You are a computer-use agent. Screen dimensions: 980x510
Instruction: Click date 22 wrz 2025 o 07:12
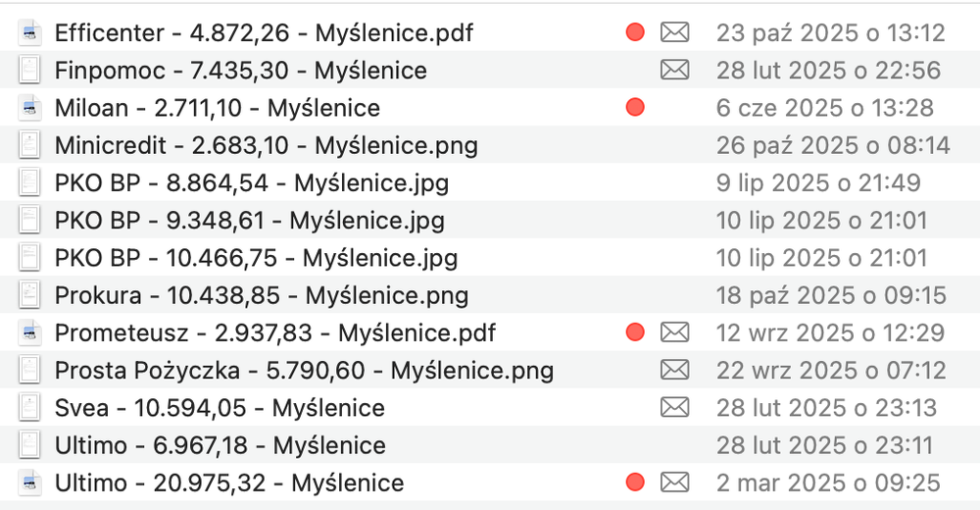click(831, 371)
